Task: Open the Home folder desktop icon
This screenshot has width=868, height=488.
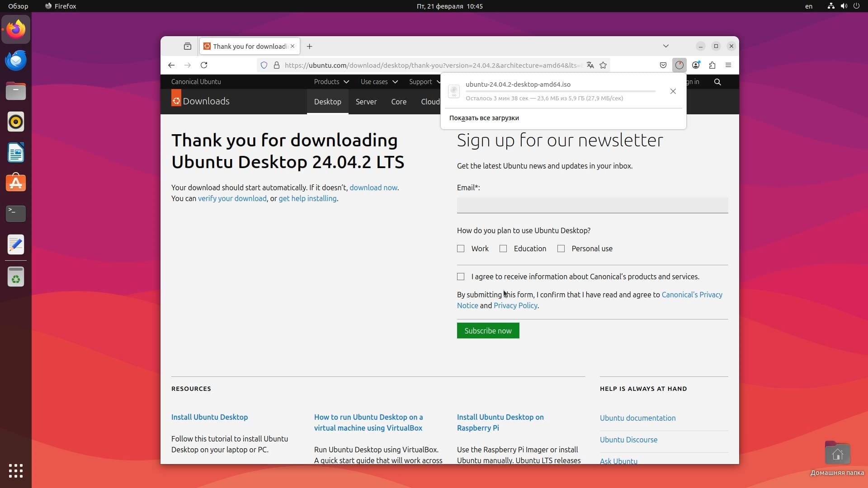Action: [x=837, y=459]
